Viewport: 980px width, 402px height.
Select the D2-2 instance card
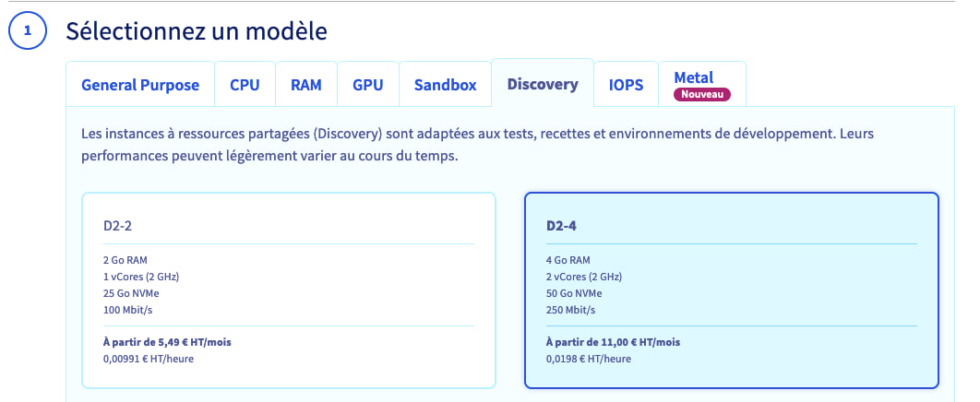click(x=289, y=290)
